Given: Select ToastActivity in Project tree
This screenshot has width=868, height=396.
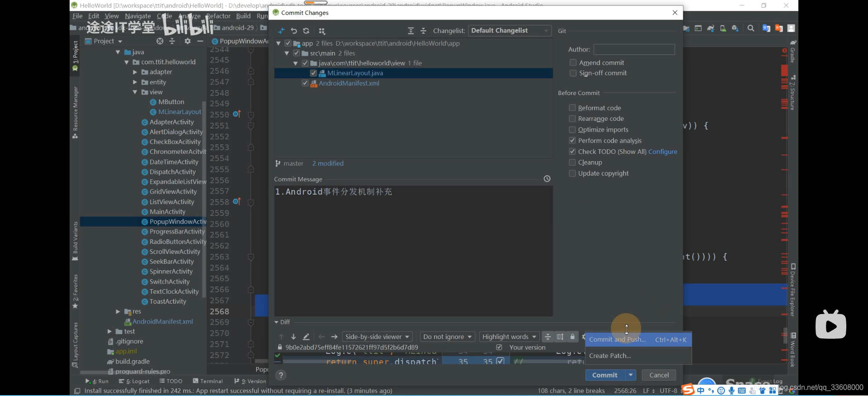Looking at the screenshot, I should (x=168, y=301).
